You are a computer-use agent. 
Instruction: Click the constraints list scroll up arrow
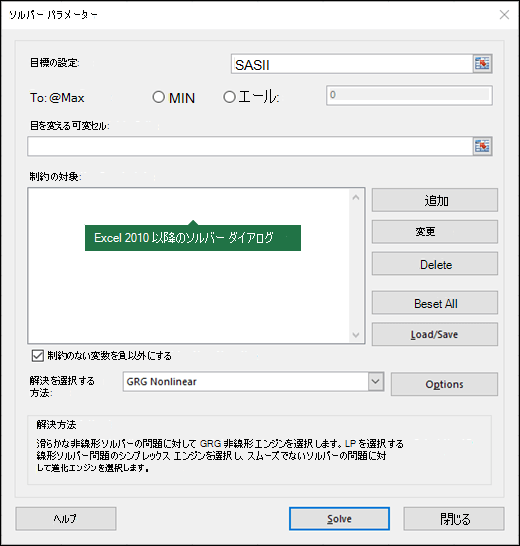pyautogui.click(x=356, y=197)
